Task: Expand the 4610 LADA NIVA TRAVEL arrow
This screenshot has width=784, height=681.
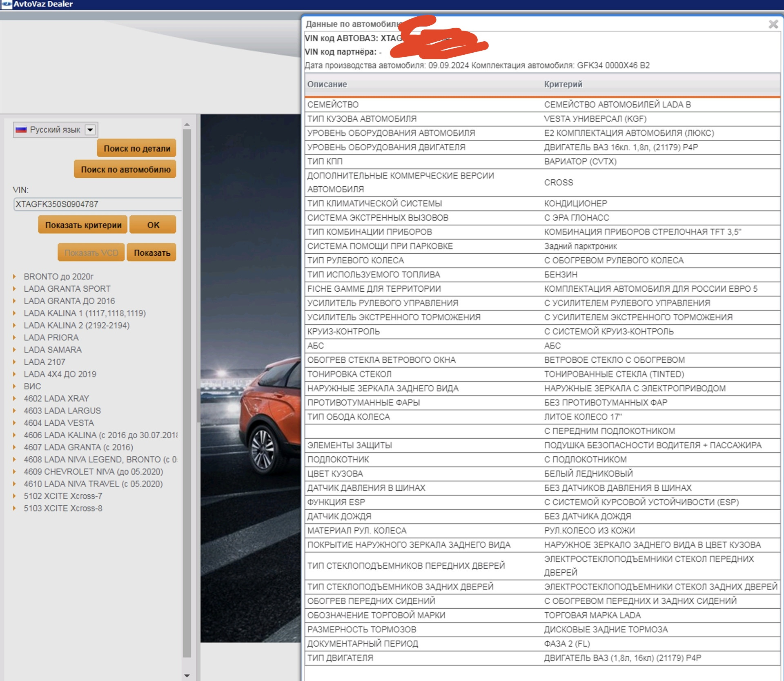Action: (x=15, y=484)
